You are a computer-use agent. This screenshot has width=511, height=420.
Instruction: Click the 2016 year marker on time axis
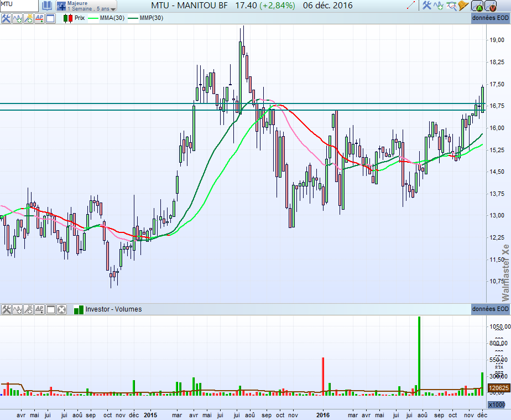coord(323,415)
